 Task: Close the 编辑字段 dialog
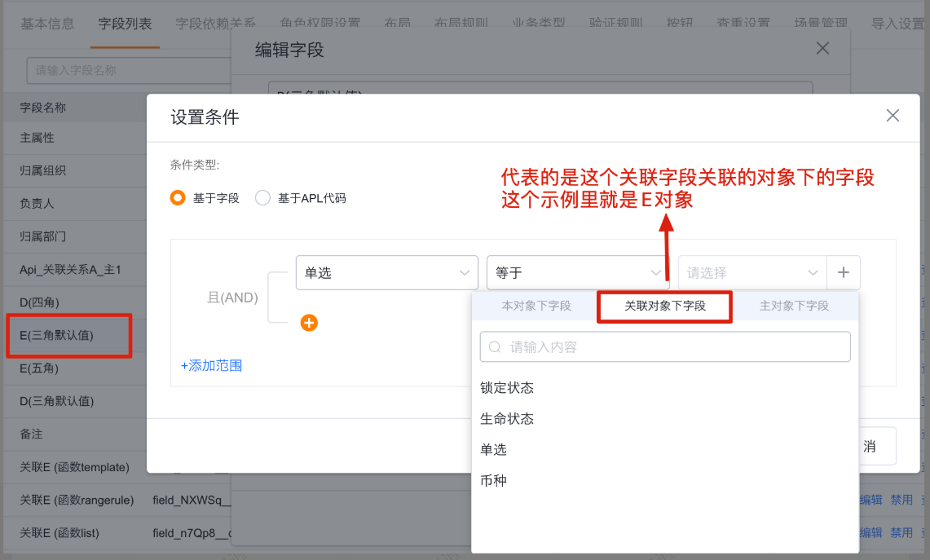click(822, 48)
